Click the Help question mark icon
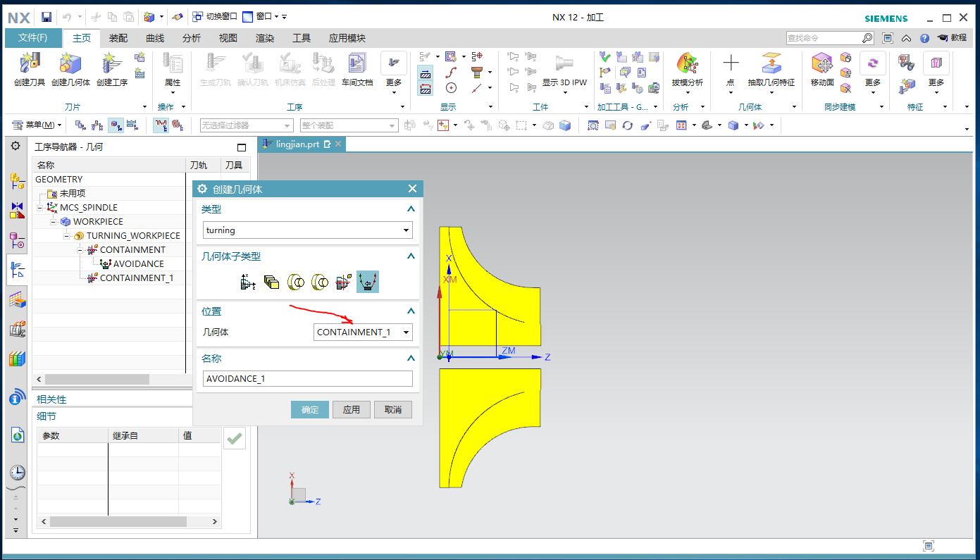Image resolution: width=980 pixels, height=560 pixels. (924, 38)
